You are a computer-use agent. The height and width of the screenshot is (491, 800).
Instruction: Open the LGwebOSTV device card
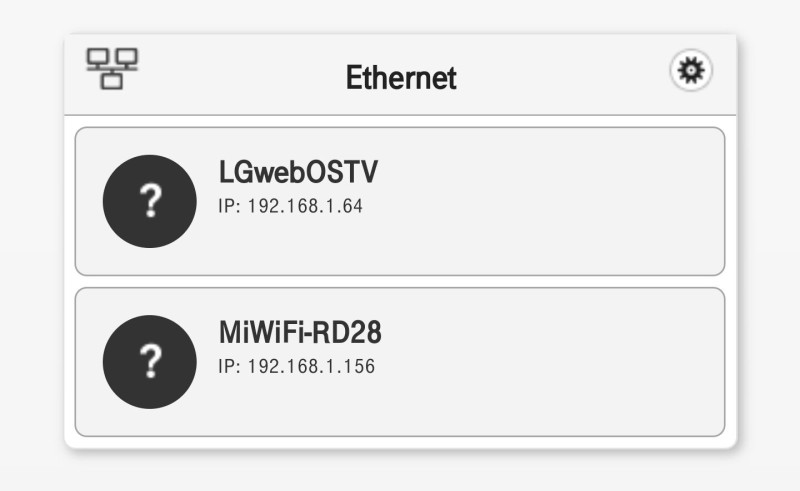click(x=400, y=201)
